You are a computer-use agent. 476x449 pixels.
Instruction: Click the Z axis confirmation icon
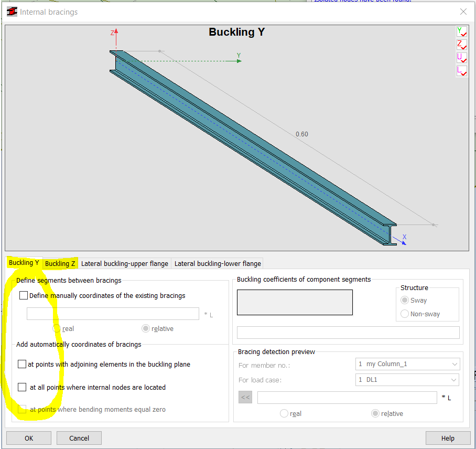click(x=461, y=45)
